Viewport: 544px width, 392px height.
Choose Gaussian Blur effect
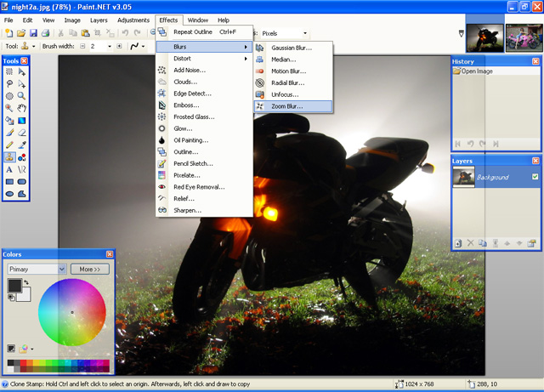[293, 48]
